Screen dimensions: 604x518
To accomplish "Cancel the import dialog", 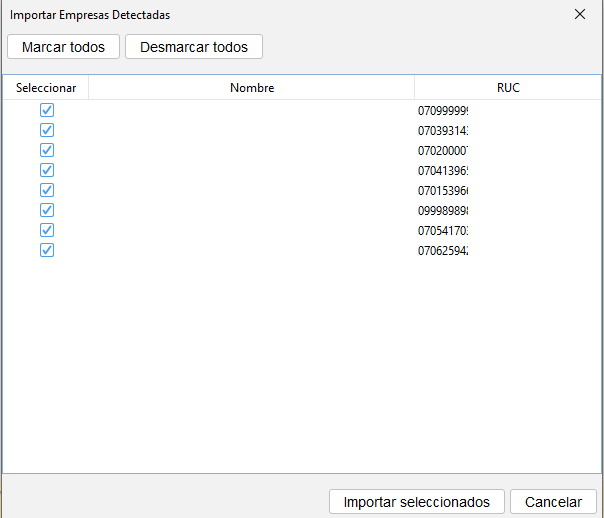I will [553, 502].
